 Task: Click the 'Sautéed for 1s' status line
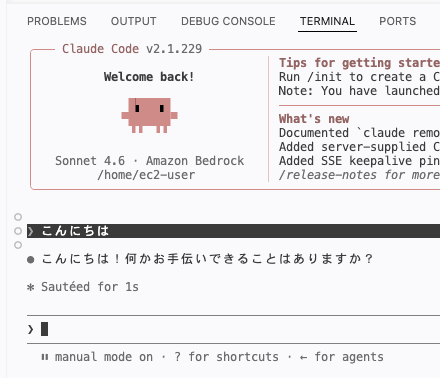tap(90, 287)
